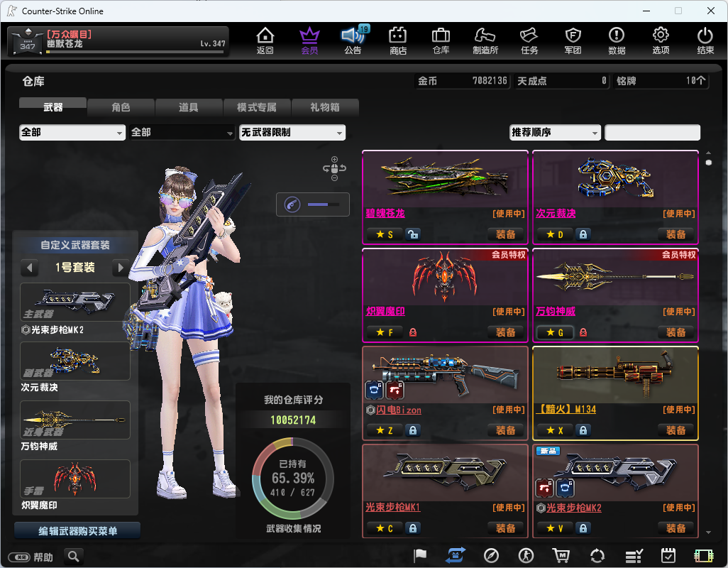Click the calendar check icon in bottom toolbar
Screen dimensions: 728x568
tap(668, 555)
